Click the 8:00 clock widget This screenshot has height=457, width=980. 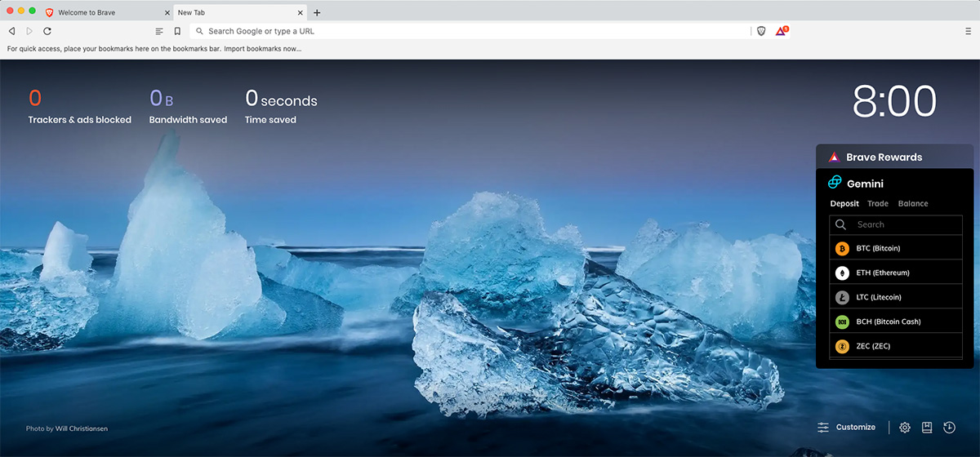click(x=894, y=102)
